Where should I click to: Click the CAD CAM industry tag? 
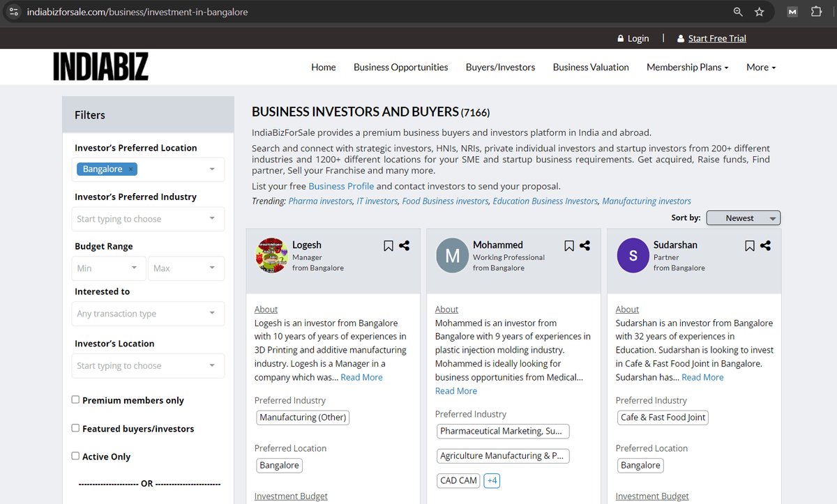point(458,480)
